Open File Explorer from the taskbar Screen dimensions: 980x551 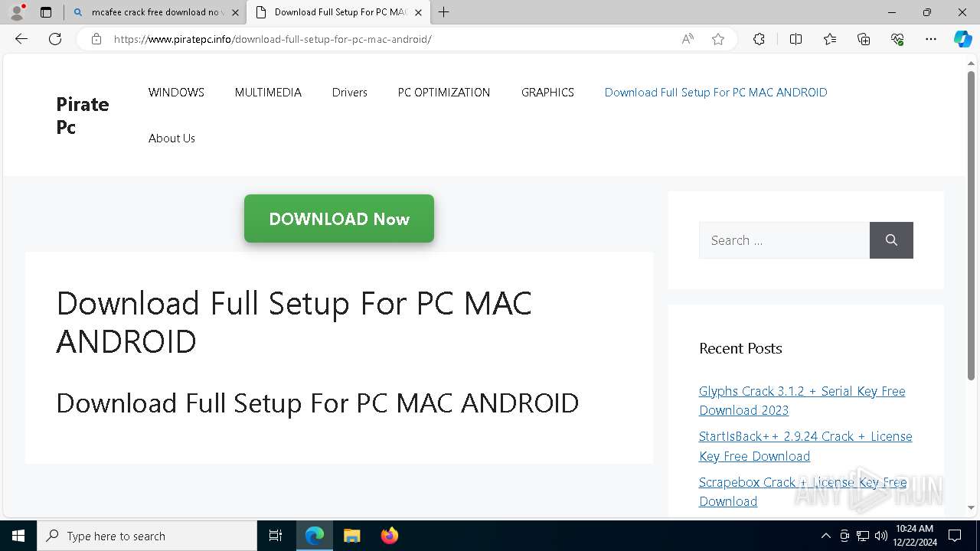pos(351,536)
